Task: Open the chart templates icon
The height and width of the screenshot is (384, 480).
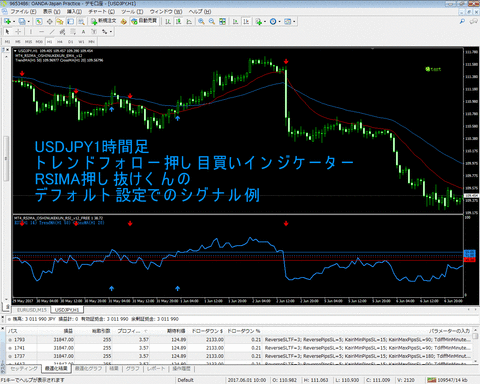Action: tap(287, 21)
